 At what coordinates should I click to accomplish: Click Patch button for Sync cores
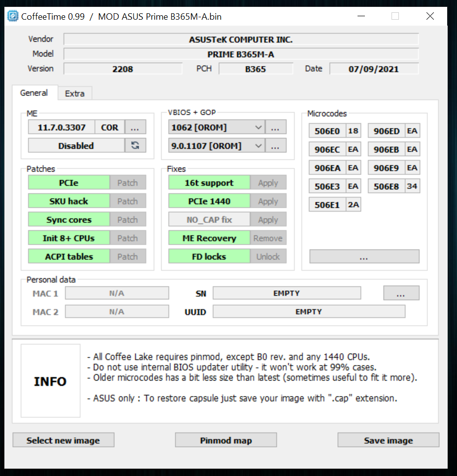[x=128, y=220]
